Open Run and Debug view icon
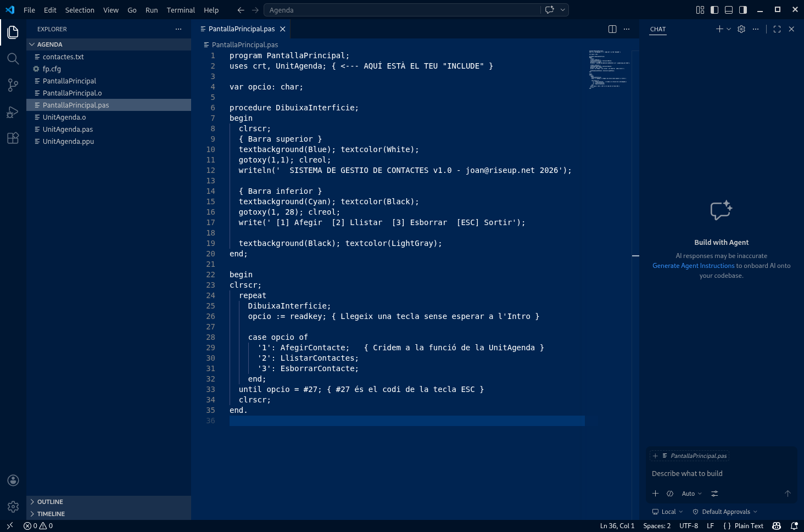 (x=13, y=111)
